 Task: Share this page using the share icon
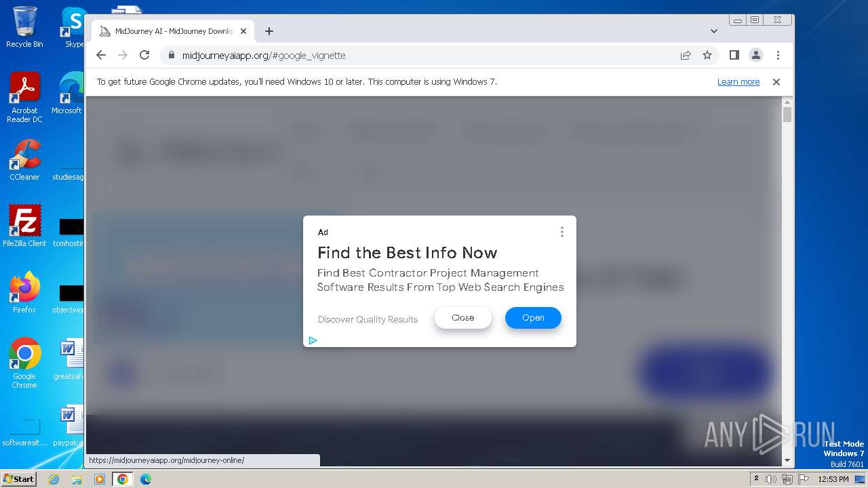tap(686, 55)
